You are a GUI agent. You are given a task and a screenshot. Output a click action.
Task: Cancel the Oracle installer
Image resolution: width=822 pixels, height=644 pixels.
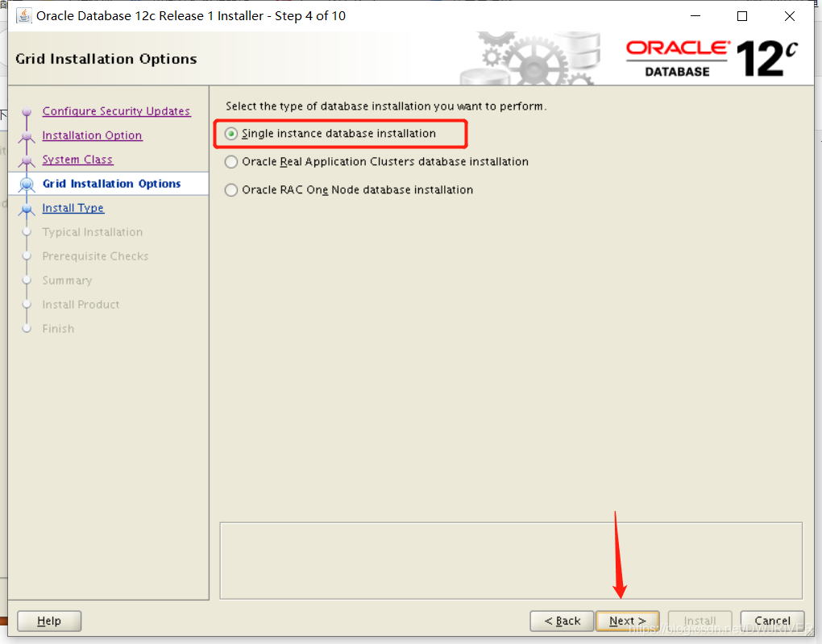pyautogui.click(x=772, y=621)
